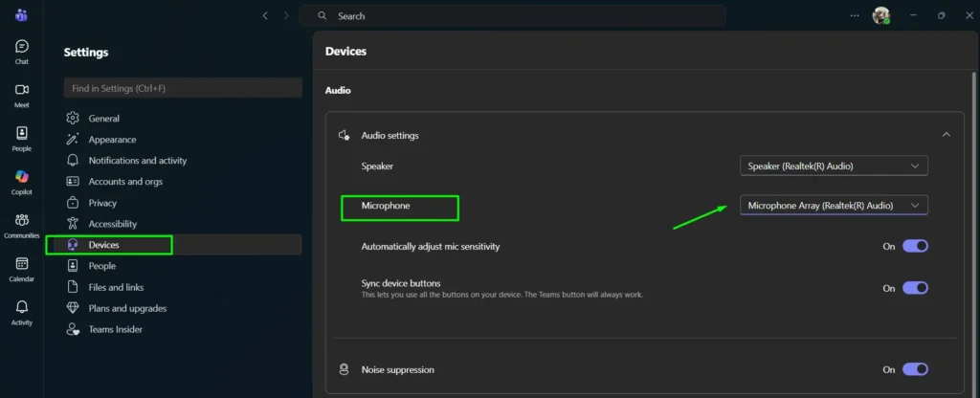Click the Notifications bell icon

coord(73,160)
